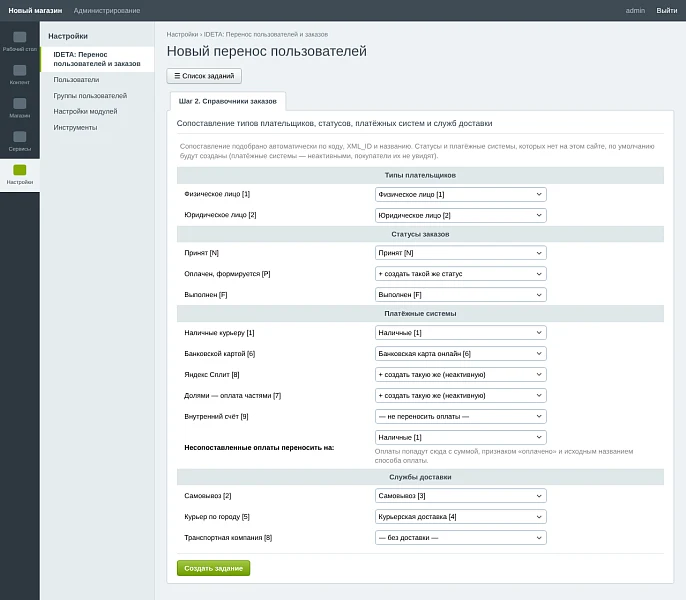The height and width of the screenshot is (600, 686).
Task: Click the label Яндекс Сплит [8]
Action: click(212, 375)
